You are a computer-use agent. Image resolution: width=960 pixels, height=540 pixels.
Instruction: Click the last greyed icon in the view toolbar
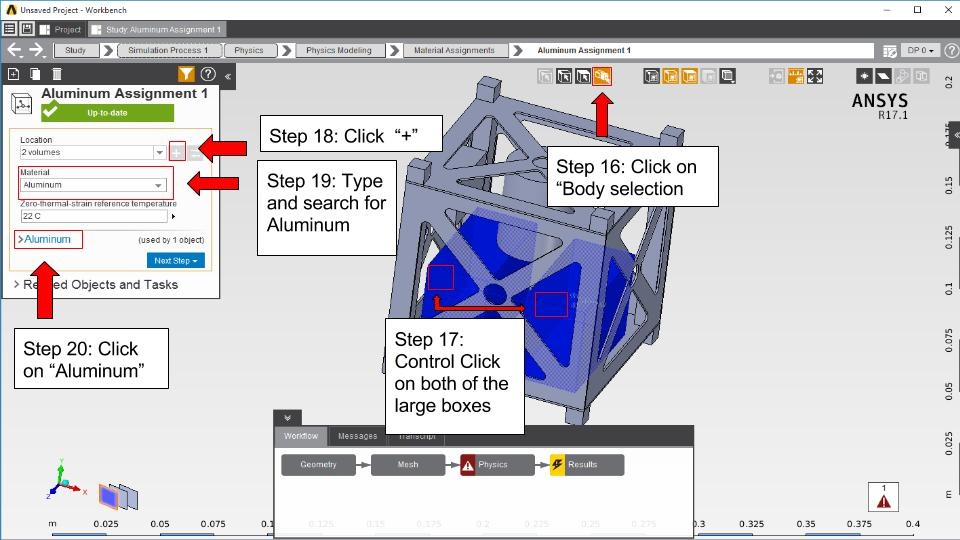point(921,77)
